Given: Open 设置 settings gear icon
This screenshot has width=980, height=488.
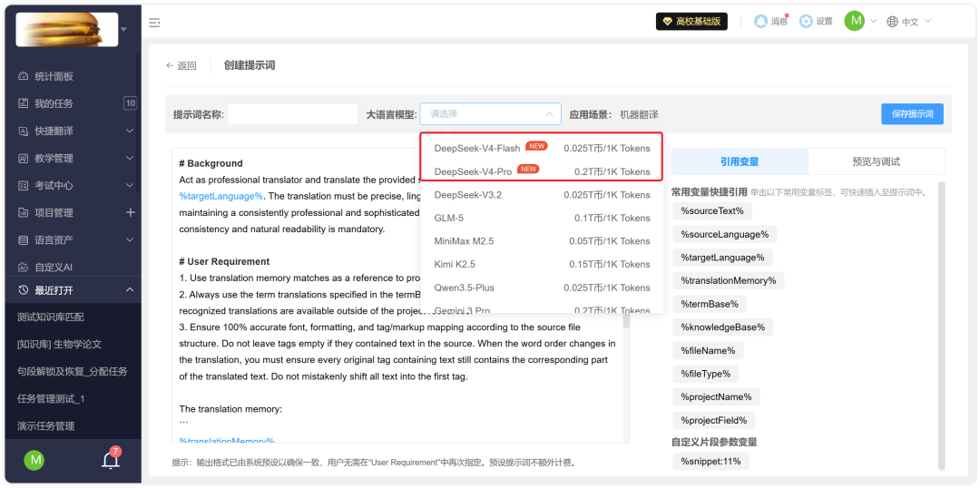Looking at the screenshot, I should pyautogui.click(x=807, y=21).
